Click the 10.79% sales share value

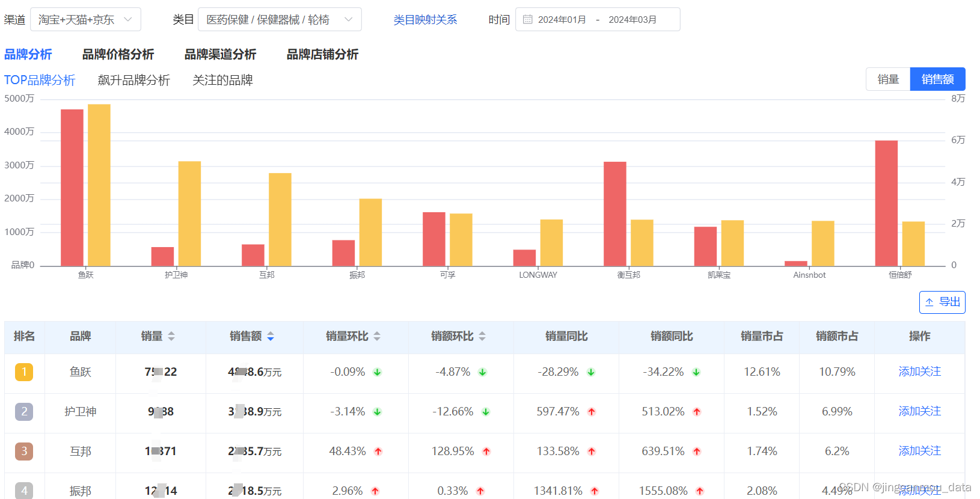(x=837, y=372)
